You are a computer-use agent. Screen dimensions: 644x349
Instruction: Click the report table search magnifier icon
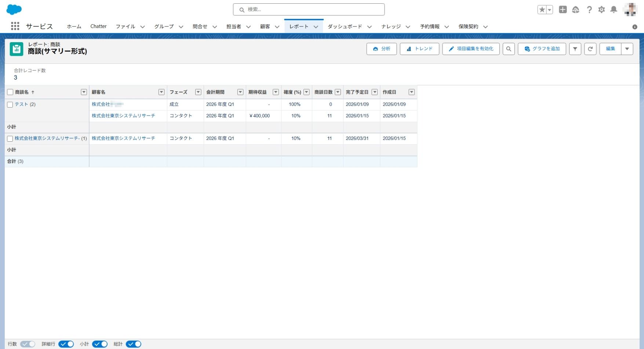[x=509, y=49]
